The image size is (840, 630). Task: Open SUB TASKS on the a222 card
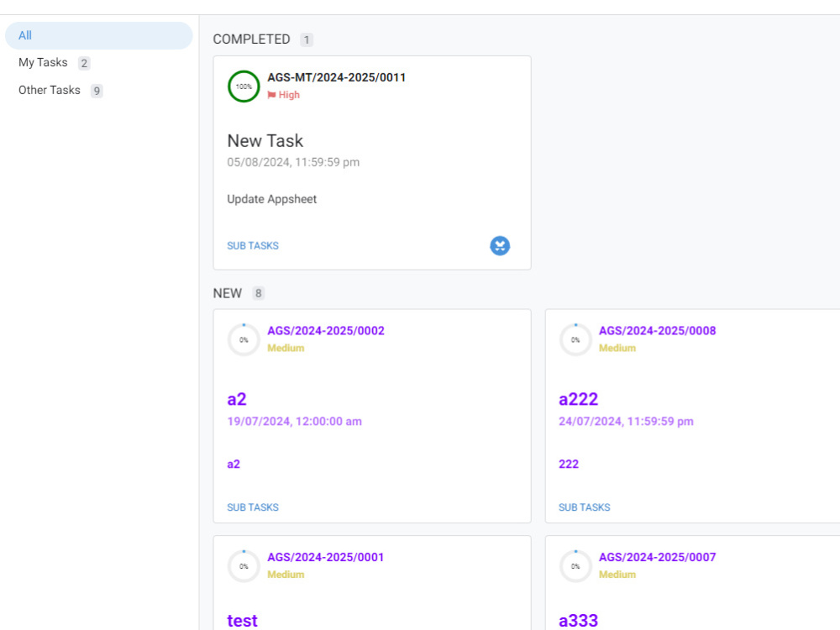(584, 507)
